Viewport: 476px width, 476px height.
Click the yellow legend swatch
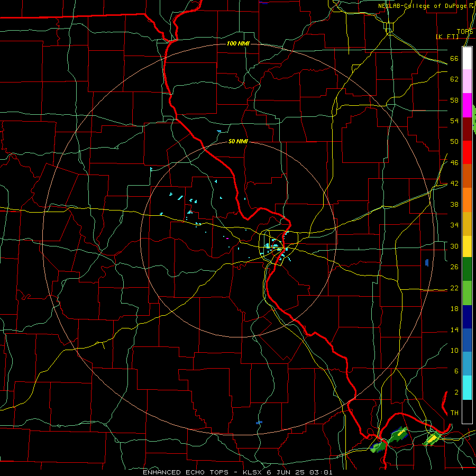tap(467, 246)
